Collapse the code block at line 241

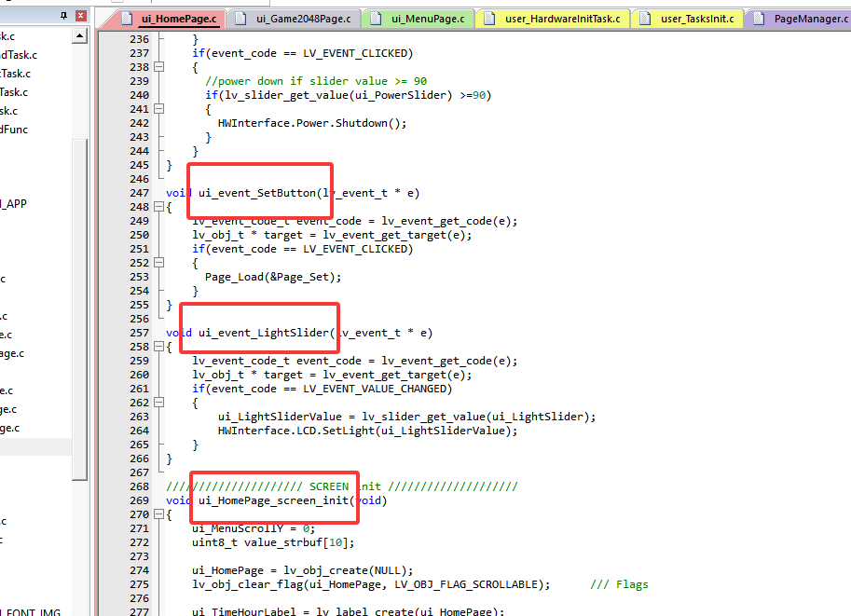(158, 109)
